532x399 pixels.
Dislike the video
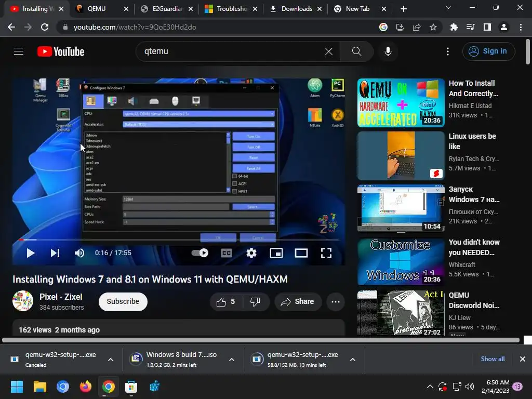255,302
